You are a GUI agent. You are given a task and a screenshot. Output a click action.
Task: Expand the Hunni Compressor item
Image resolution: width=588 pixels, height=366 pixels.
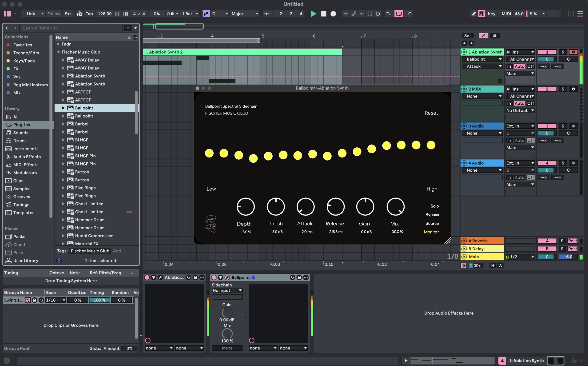(x=63, y=236)
